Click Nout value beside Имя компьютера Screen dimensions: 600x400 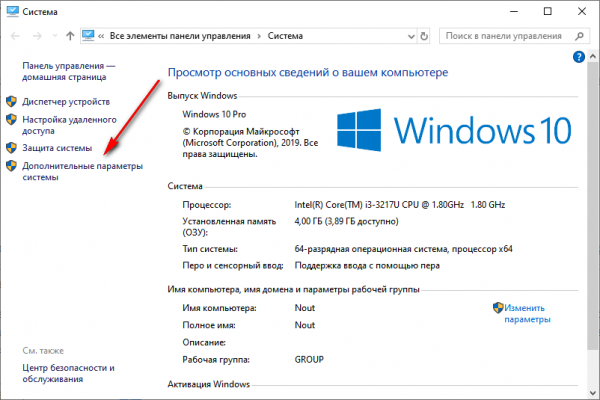(305, 308)
